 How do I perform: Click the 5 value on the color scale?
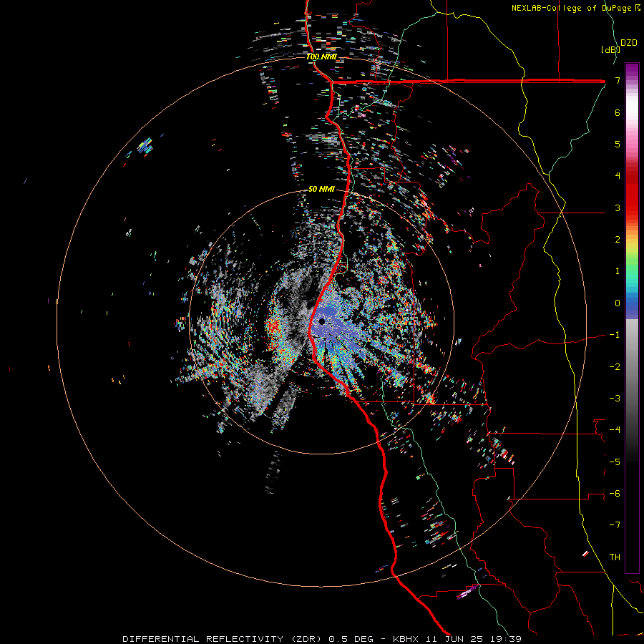[x=618, y=144]
